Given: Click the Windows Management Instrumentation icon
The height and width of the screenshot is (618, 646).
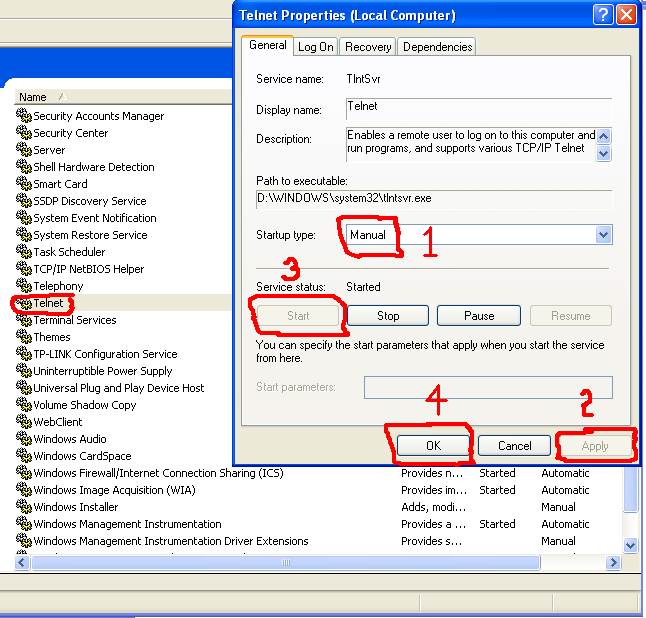Looking at the screenshot, I should [24, 523].
